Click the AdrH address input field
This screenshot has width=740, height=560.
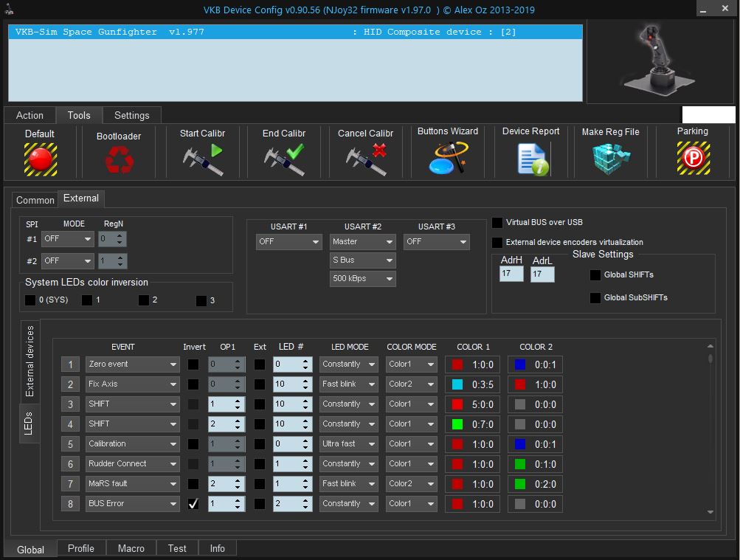[511, 274]
